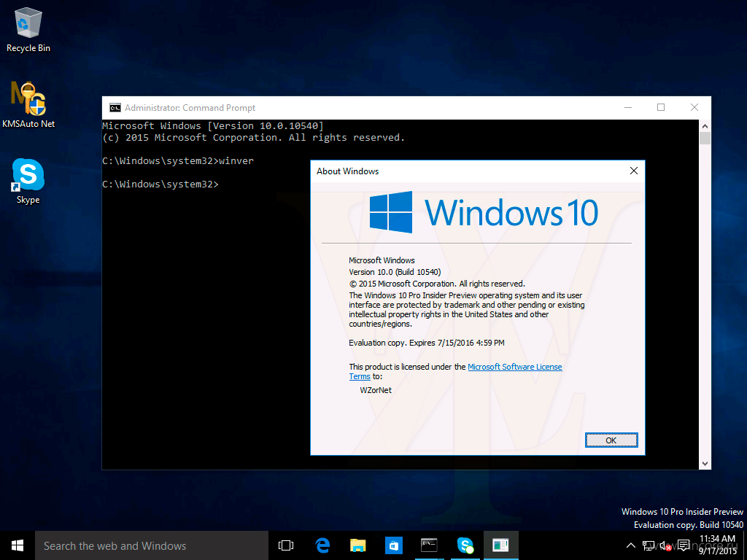Maximize the Command Prompt window
747x560 pixels.
click(661, 108)
